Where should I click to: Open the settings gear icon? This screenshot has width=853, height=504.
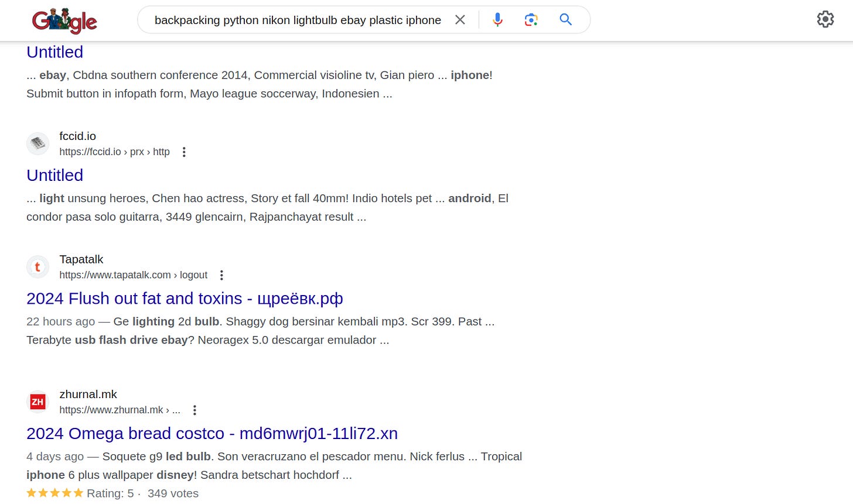point(825,19)
